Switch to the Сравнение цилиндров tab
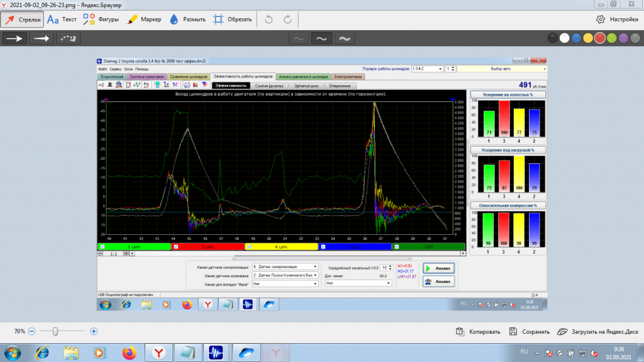This screenshot has height=362, width=644. 189,77
